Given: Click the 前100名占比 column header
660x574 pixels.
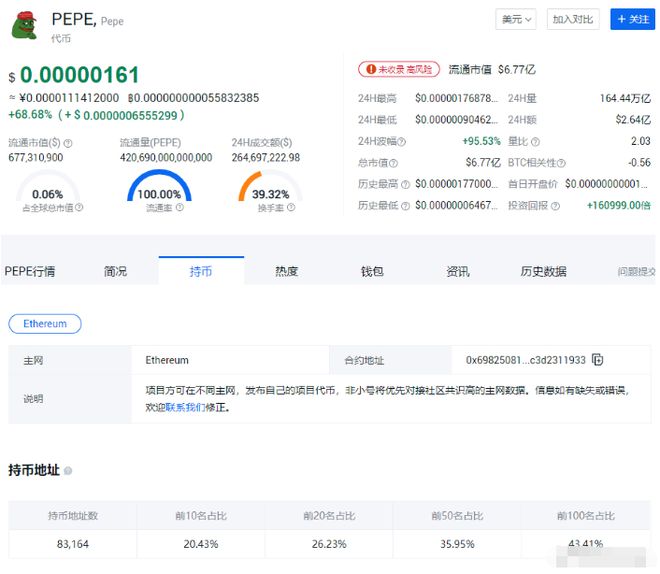Looking at the screenshot, I should pyautogui.click(x=585, y=516).
